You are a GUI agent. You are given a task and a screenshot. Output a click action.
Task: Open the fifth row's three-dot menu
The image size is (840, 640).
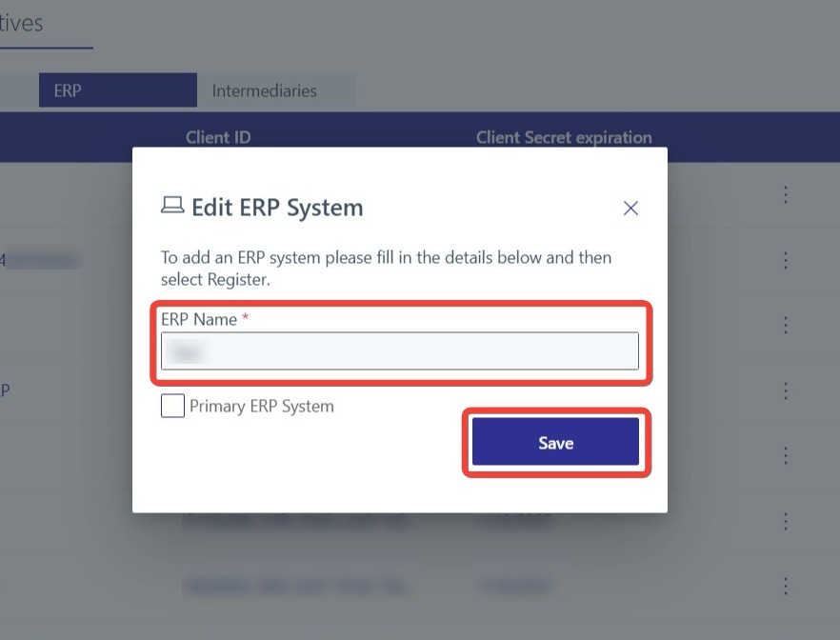pos(786,455)
